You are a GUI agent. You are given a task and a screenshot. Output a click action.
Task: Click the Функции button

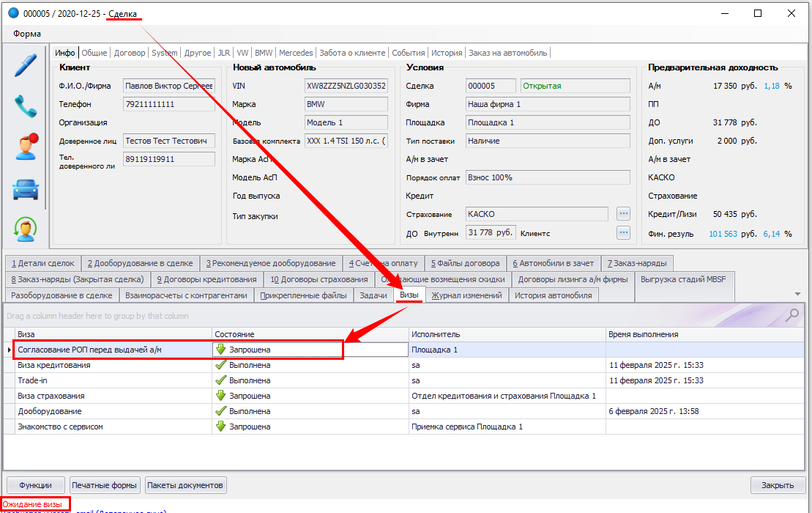pos(35,485)
